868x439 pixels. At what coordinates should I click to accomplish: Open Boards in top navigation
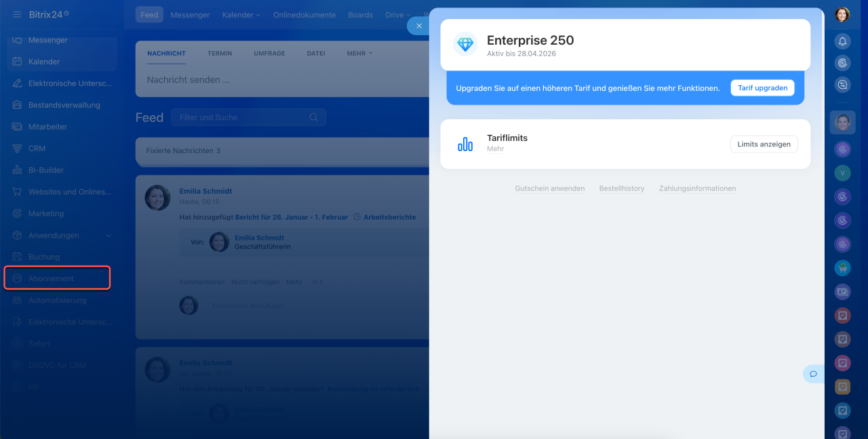tap(360, 15)
